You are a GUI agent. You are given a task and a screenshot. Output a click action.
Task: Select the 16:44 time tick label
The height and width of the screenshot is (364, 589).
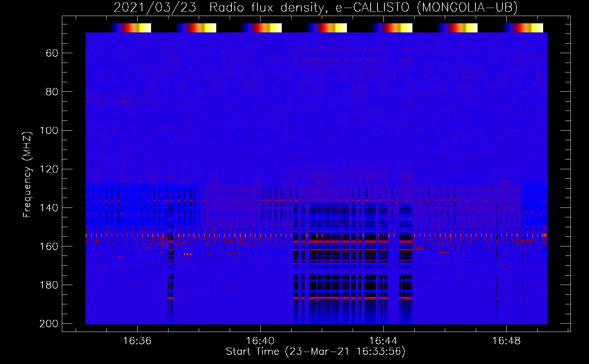[x=383, y=341]
